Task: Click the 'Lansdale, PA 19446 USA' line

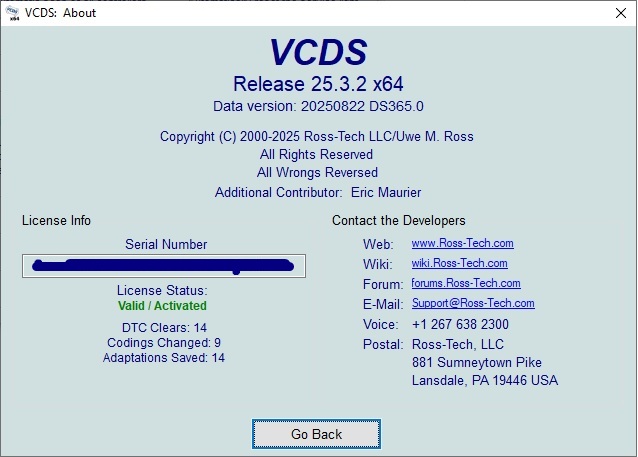Action: [x=485, y=380]
